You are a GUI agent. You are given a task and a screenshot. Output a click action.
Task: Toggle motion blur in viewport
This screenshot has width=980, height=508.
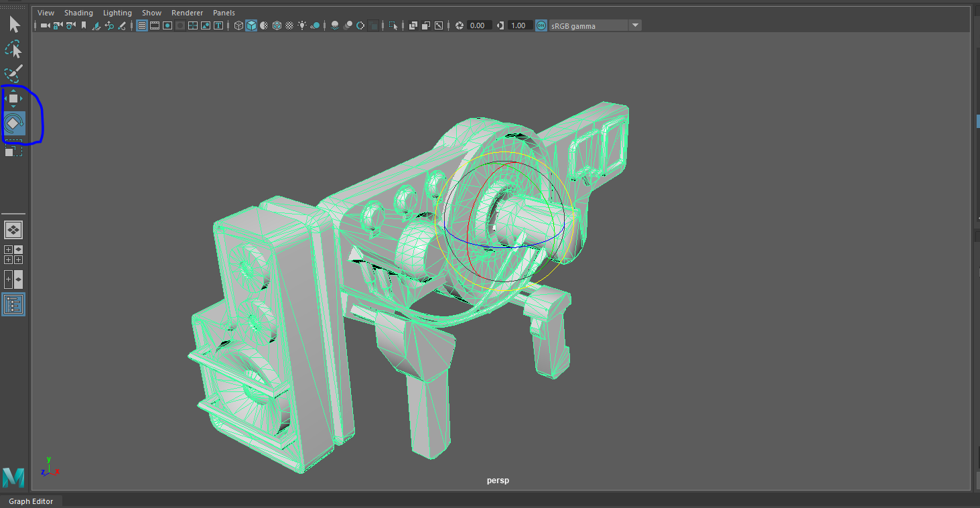click(x=348, y=25)
